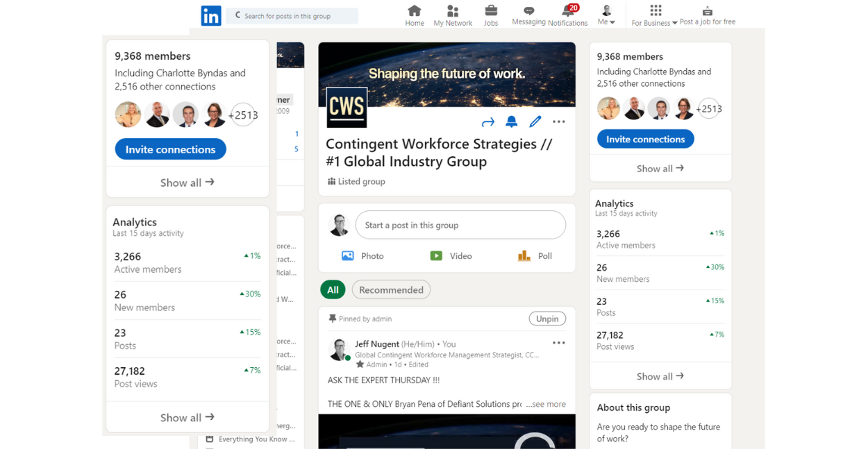This screenshot has width=868, height=465.
Task: Start a post in this group
Action: pyautogui.click(x=460, y=225)
